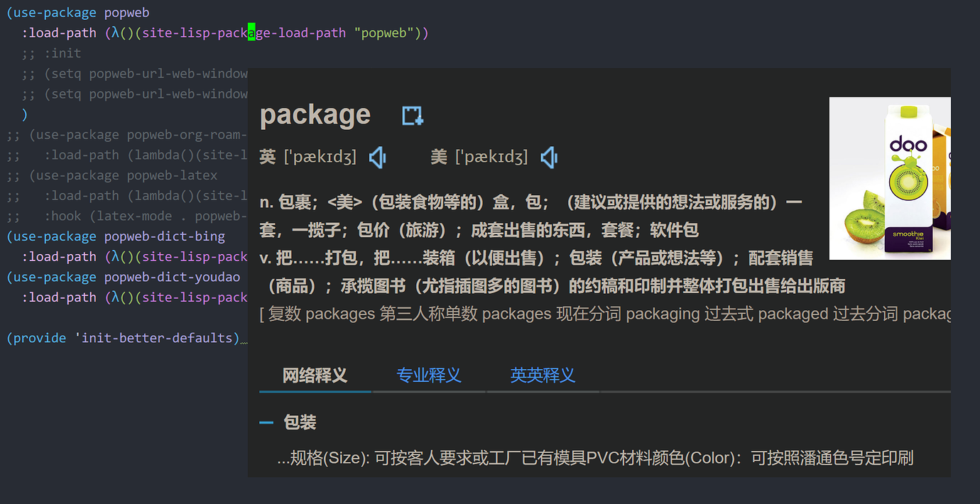980x504 pixels.
Task: Collapse the 包装 definition section
Action: [266, 422]
